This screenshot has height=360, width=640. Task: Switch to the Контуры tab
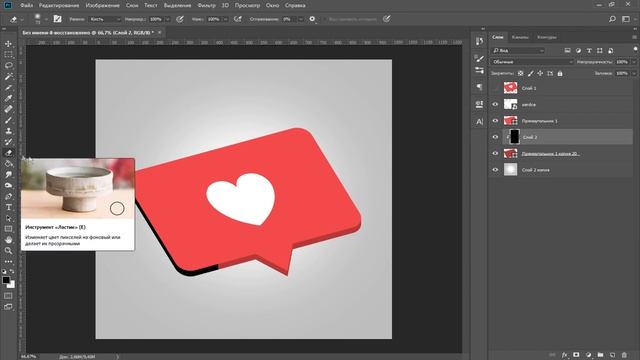547,37
